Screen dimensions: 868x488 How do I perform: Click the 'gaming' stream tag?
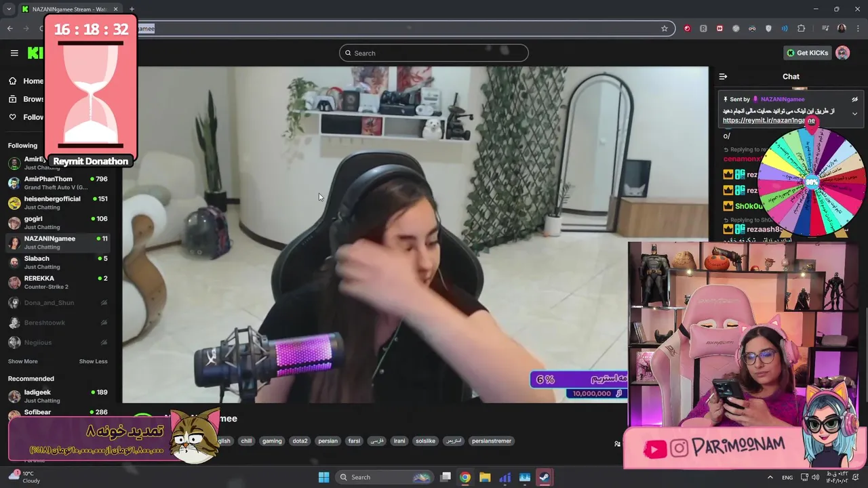click(272, 441)
